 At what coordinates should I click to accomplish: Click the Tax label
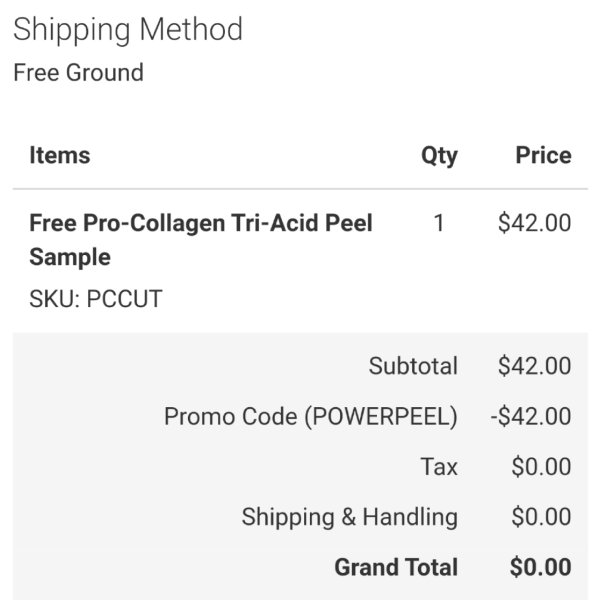(x=439, y=466)
